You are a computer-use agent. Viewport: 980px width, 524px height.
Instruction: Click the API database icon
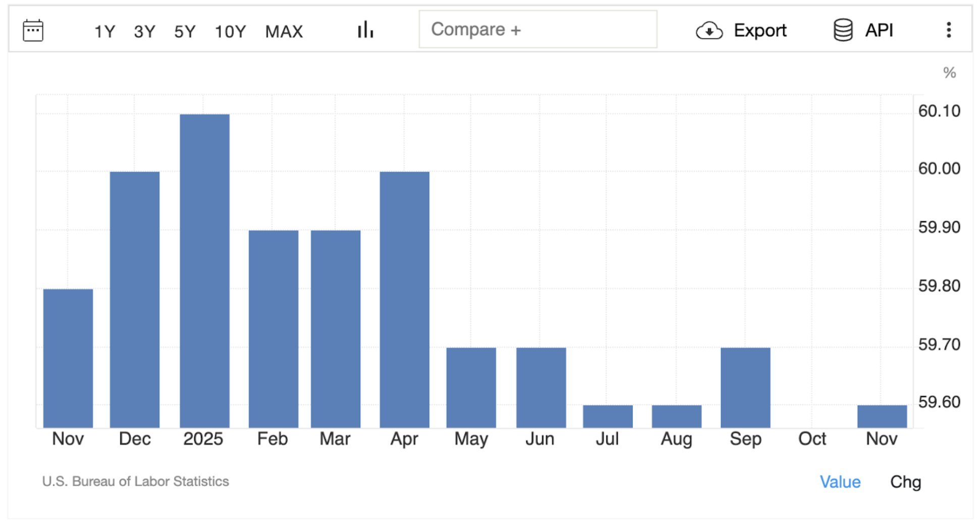[x=842, y=30]
